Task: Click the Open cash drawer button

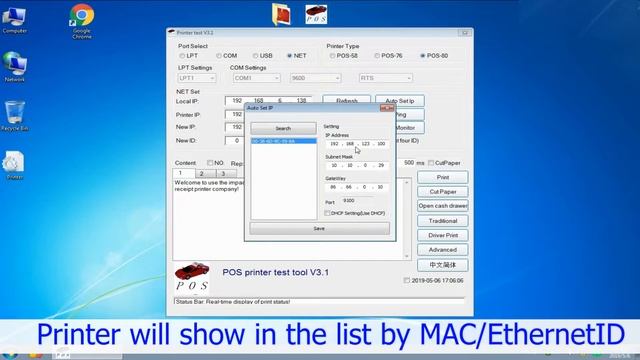Action: pyautogui.click(x=442, y=206)
